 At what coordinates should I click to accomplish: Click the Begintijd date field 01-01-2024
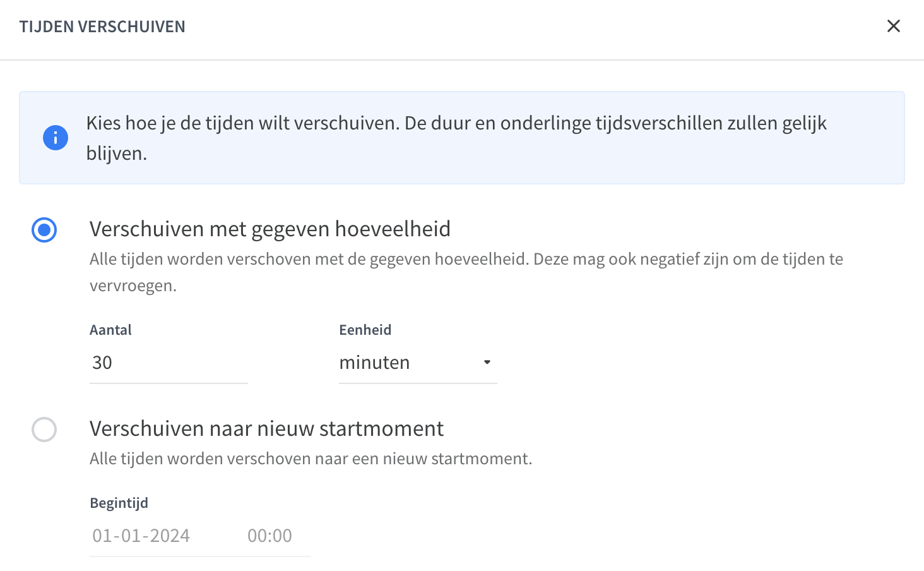coord(141,536)
